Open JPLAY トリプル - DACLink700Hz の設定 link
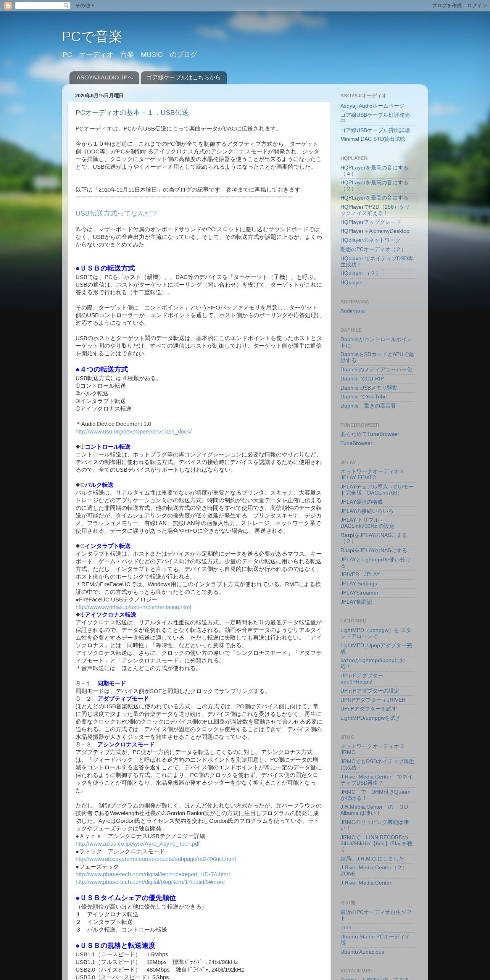The width and height of the screenshot is (490, 980). [367, 523]
